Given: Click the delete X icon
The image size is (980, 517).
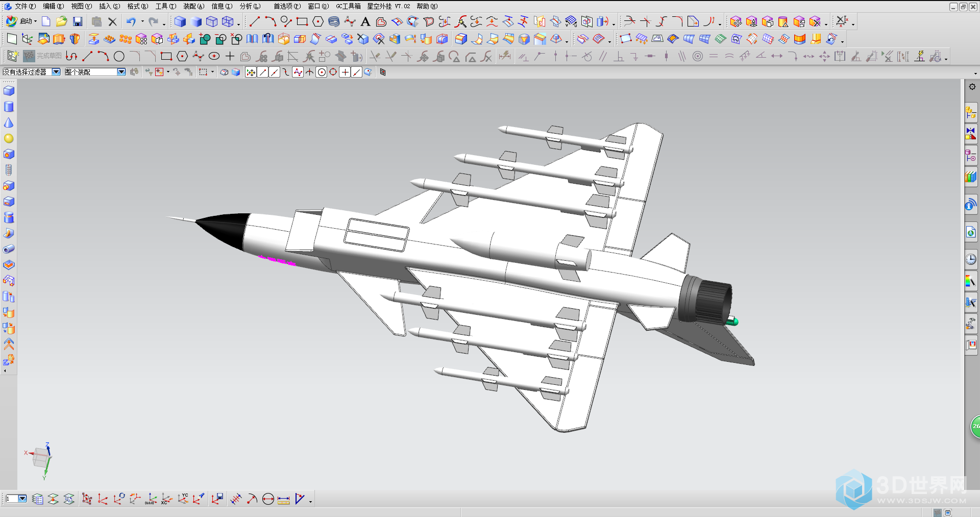Looking at the screenshot, I should pos(112,21).
